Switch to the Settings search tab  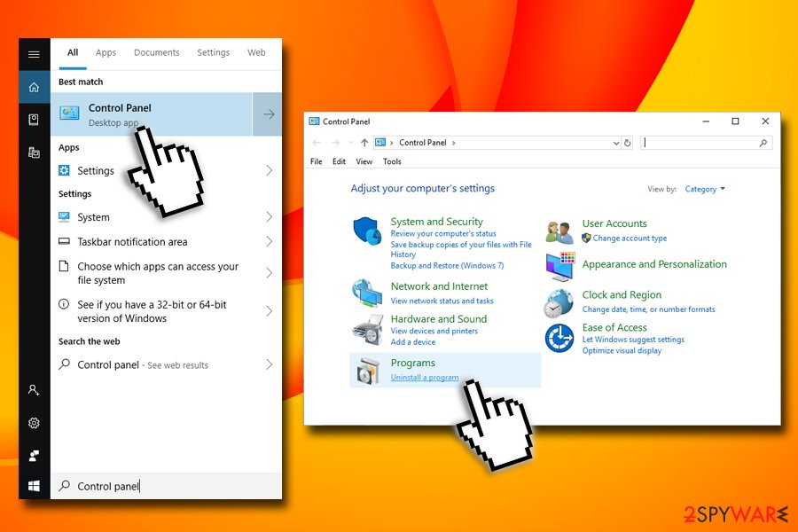(x=213, y=52)
